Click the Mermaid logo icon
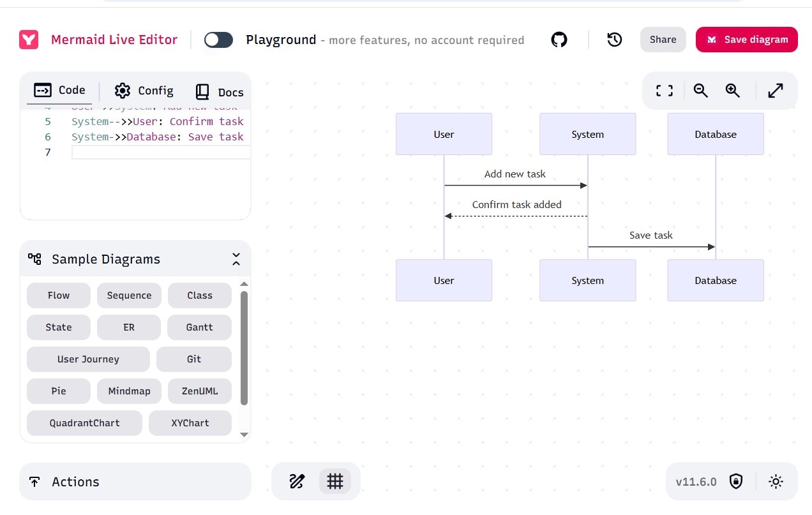812x515 pixels. (x=29, y=40)
